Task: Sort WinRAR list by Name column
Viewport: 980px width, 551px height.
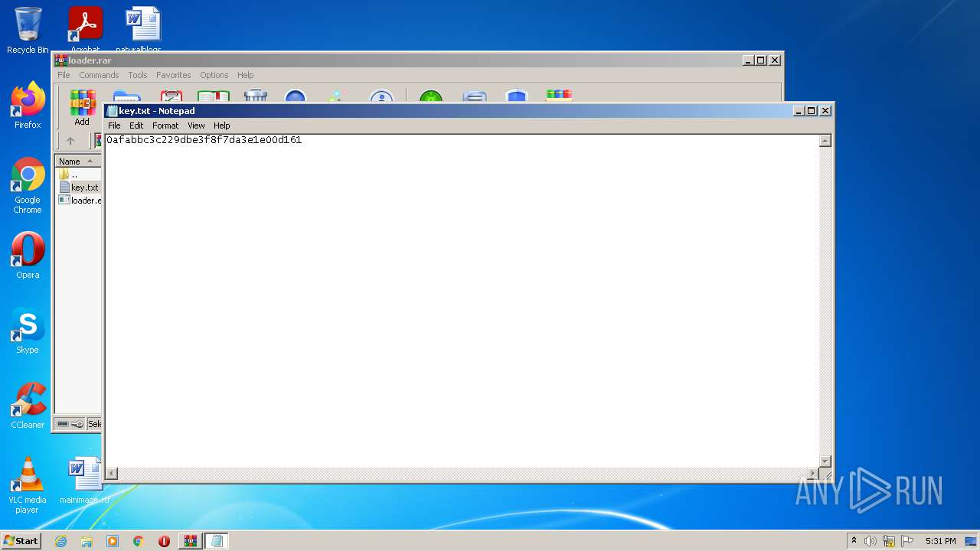Action: [x=78, y=161]
